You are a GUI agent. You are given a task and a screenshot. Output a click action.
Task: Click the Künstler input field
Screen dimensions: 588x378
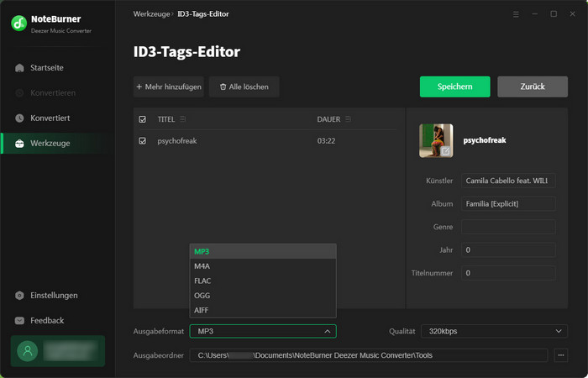click(x=508, y=181)
